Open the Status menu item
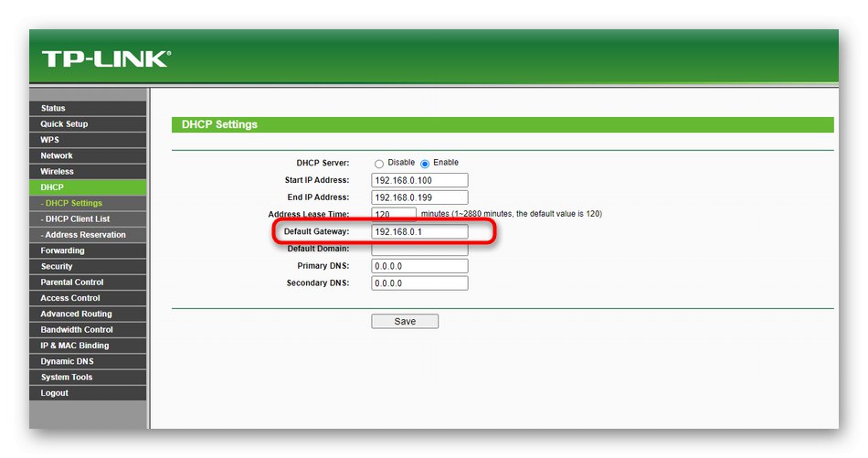Image resolution: width=868 pixels, height=458 pixels. (88, 108)
